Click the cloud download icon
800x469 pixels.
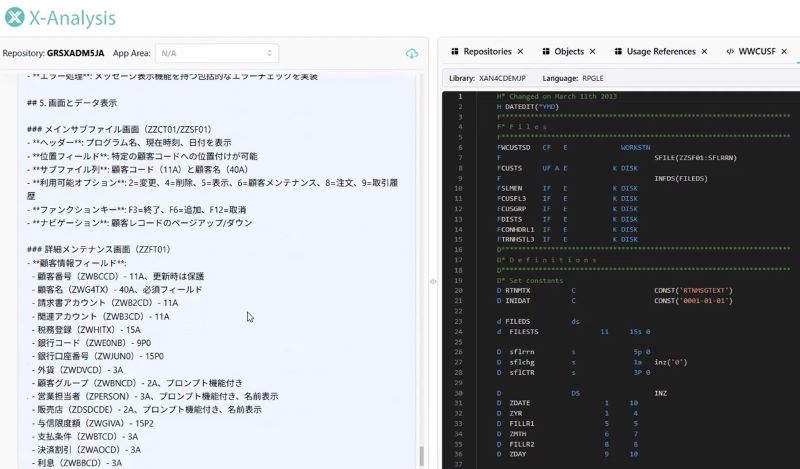(x=412, y=54)
